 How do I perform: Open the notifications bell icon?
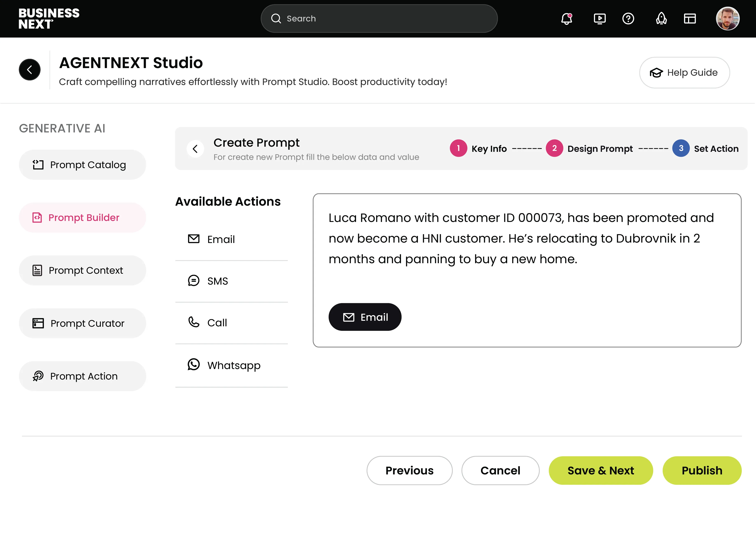tap(566, 19)
